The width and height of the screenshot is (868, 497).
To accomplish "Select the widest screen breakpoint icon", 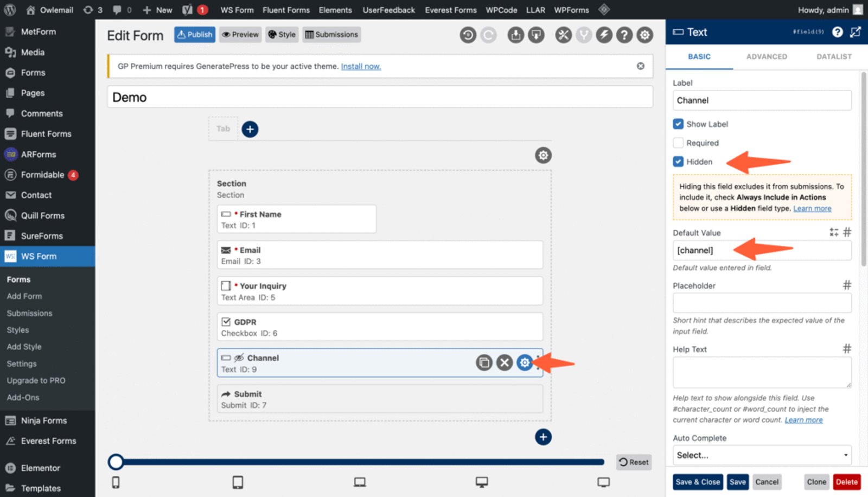I will pos(604,482).
